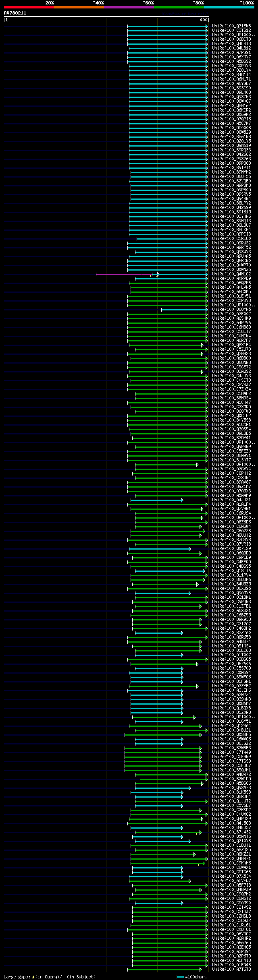Click hit label UniRef100_C5AM90

tap(231, 903)
